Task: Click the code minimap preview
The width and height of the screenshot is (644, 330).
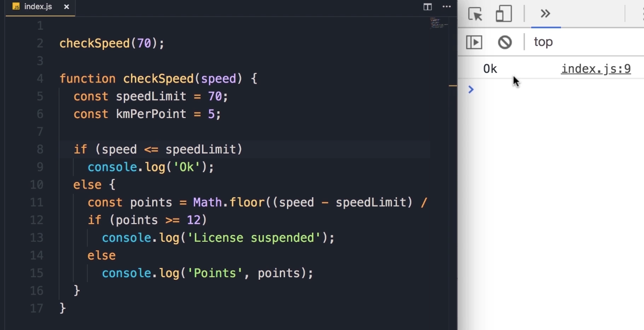Action: click(x=439, y=23)
